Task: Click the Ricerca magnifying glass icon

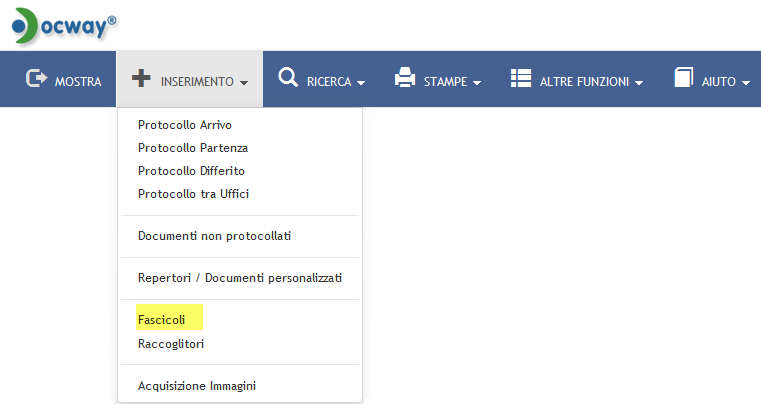Action: tap(288, 78)
